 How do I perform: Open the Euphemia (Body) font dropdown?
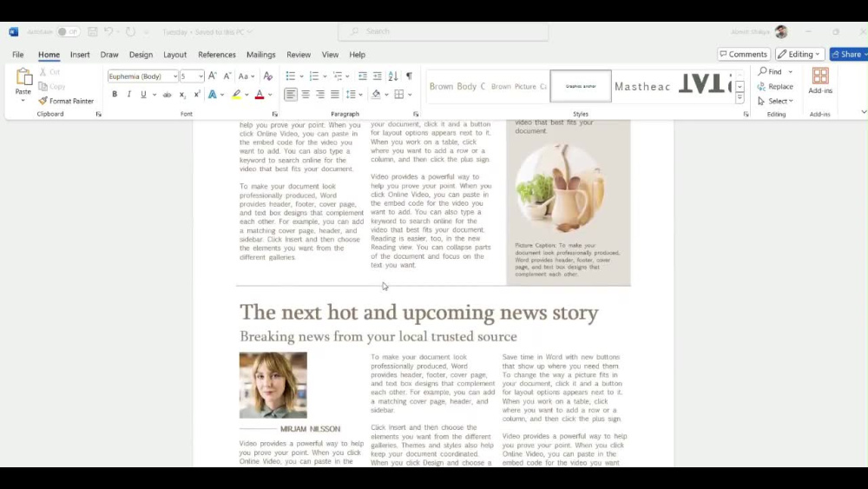point(175,76)
